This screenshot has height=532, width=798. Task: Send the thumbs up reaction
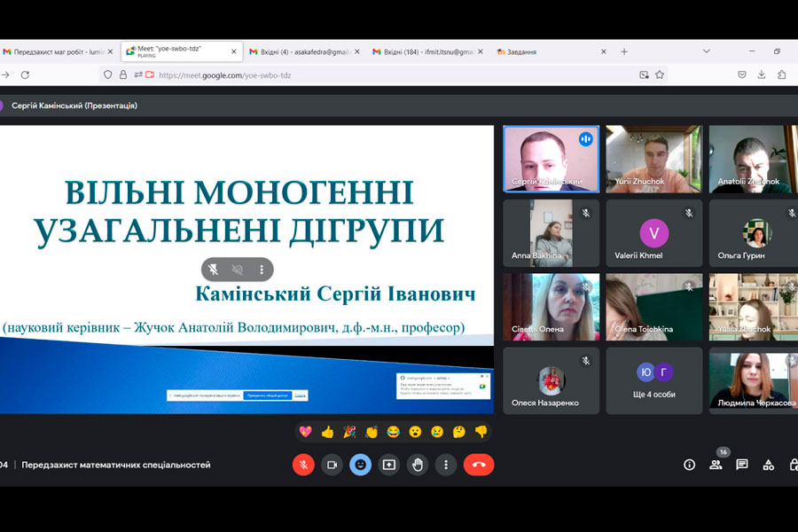coord(327,432)
